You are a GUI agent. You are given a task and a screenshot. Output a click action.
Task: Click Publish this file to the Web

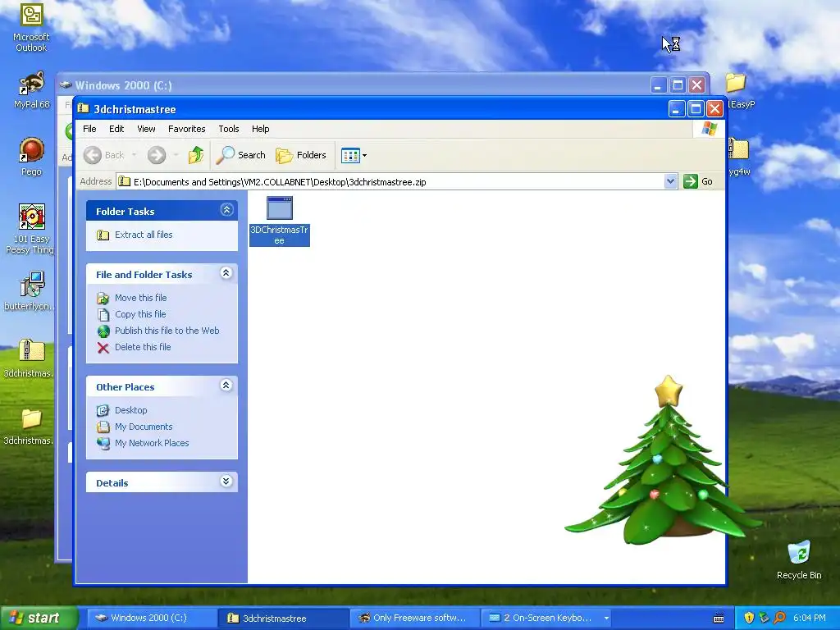pyautogui.click(x=167, y=331)
